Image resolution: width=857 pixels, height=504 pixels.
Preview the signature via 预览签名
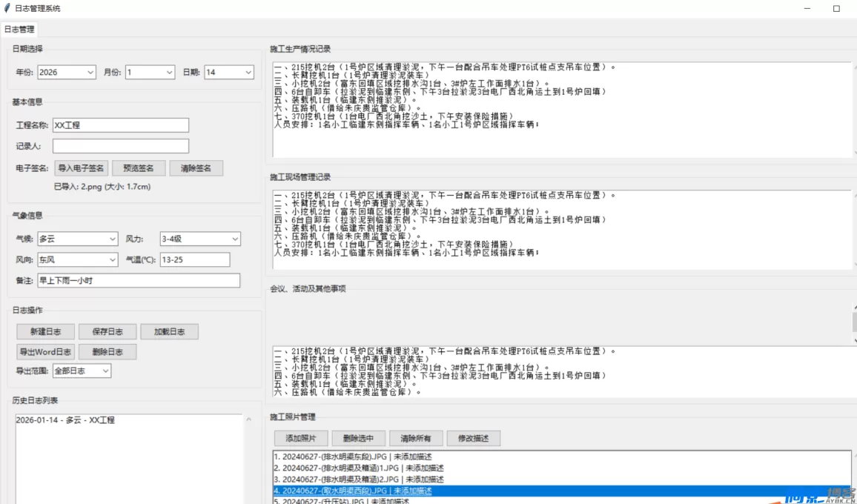point(139,168)
